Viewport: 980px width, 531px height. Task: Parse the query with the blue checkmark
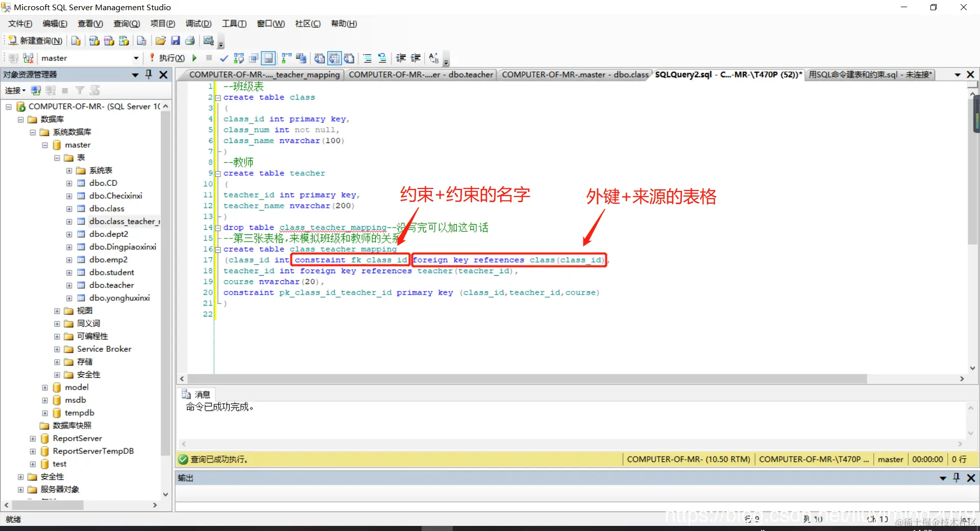click(x=224, y=58)
